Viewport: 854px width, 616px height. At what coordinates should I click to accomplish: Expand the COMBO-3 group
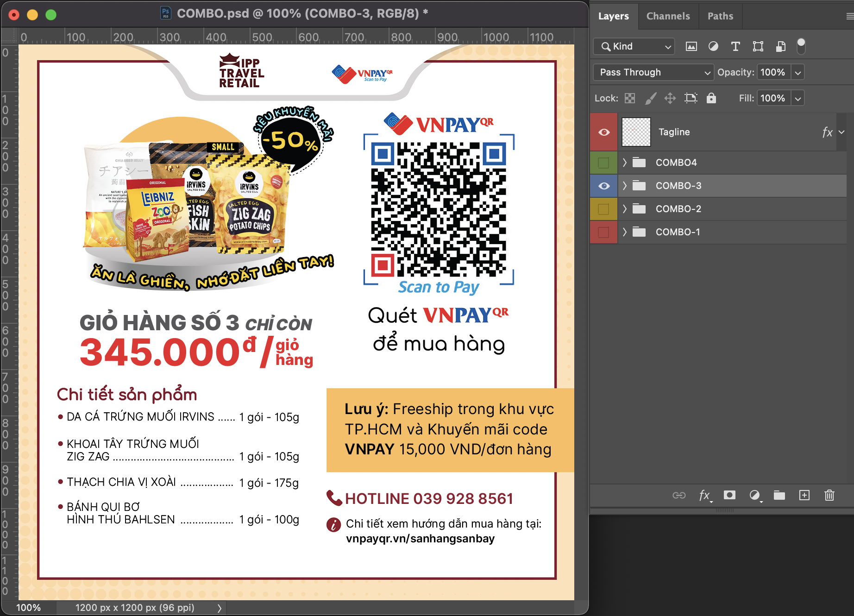click(x=624, y=186)
